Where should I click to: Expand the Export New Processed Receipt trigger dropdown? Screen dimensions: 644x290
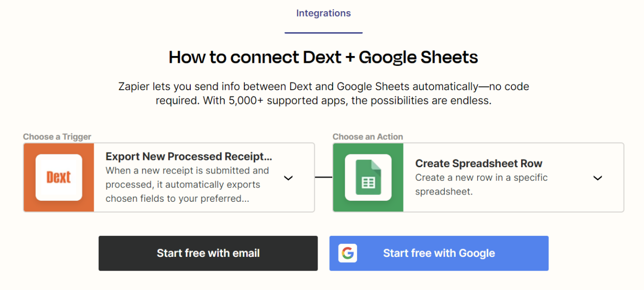pos(288,178)
